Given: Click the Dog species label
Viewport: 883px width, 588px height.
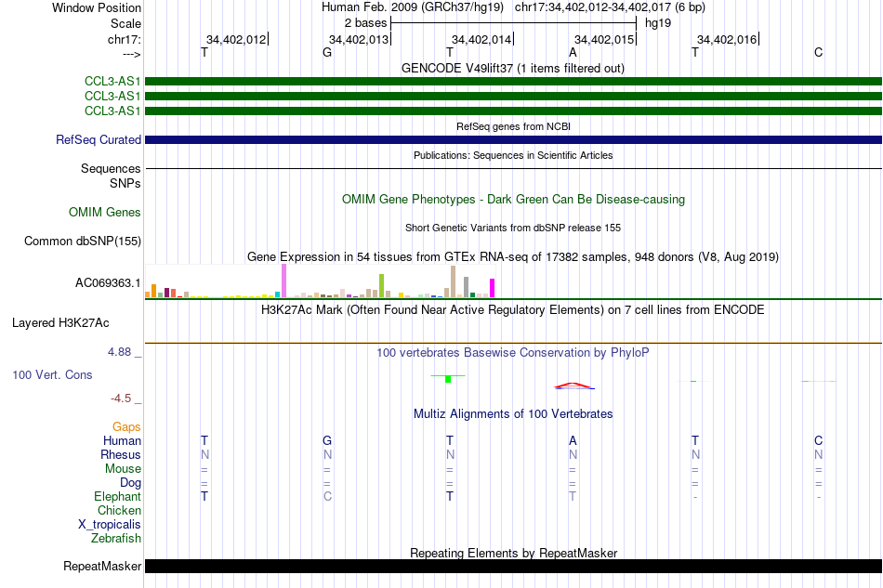Looking at the screenshot, I should (x=131, y=483).
